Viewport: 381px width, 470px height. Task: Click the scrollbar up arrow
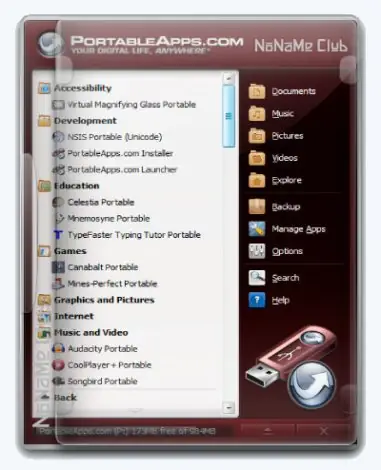[229, 79]
